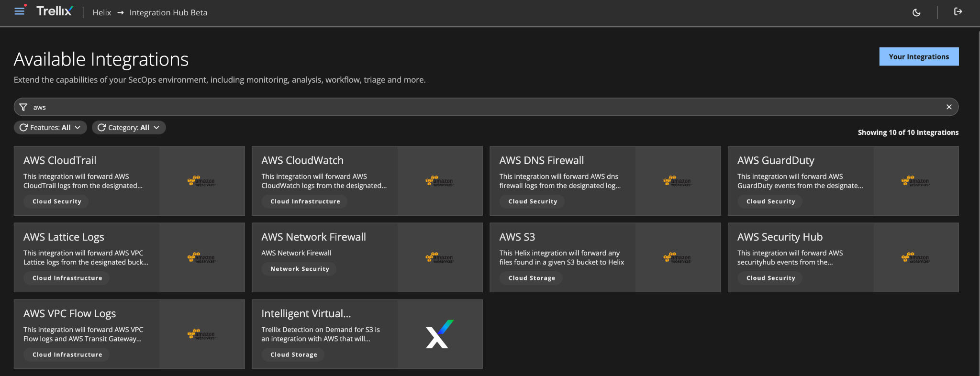Click Network Security tag on AWS Network Firewall

[x=300, y=269]
